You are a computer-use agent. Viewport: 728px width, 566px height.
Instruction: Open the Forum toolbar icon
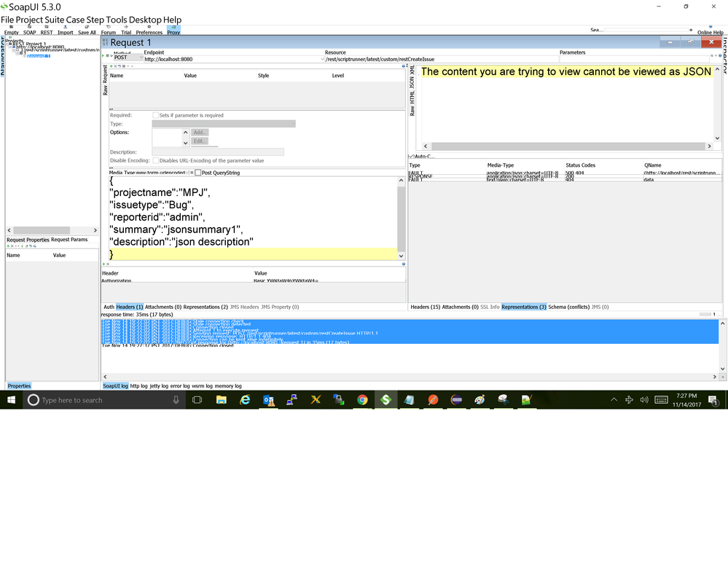coord(108,30)
